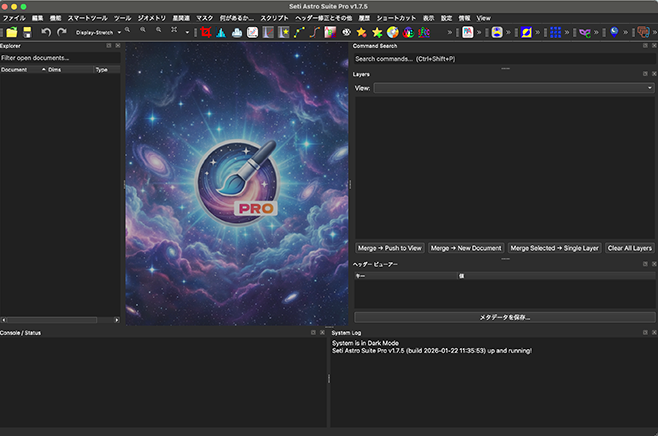Click the Clear All Layers button

coord(630,247)
